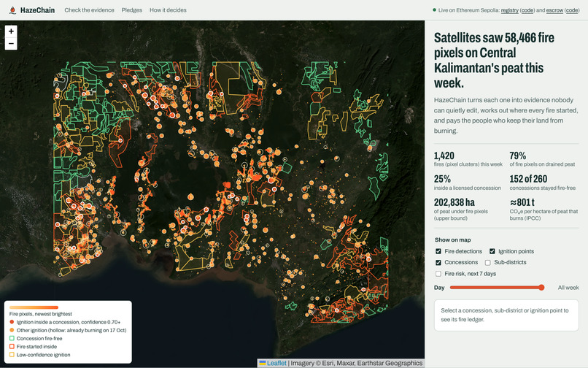588x368 pixels.
Task: Open the Check the evidence page
Action: 89,10
